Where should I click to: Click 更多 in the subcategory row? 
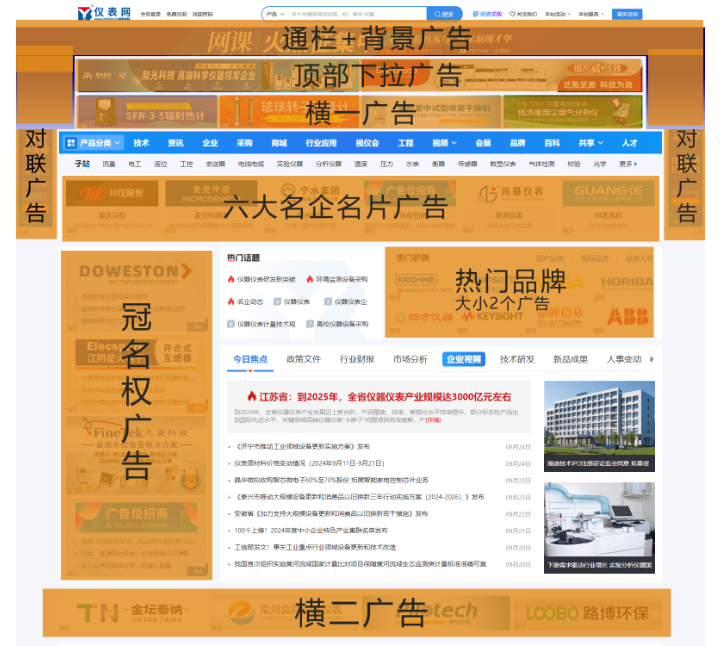628,164
